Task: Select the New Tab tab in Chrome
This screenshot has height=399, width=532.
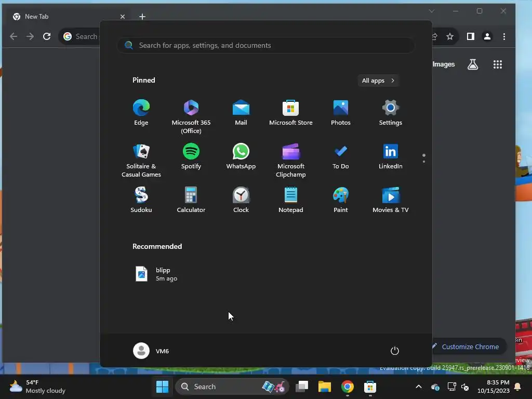Action: pos(68,16)
